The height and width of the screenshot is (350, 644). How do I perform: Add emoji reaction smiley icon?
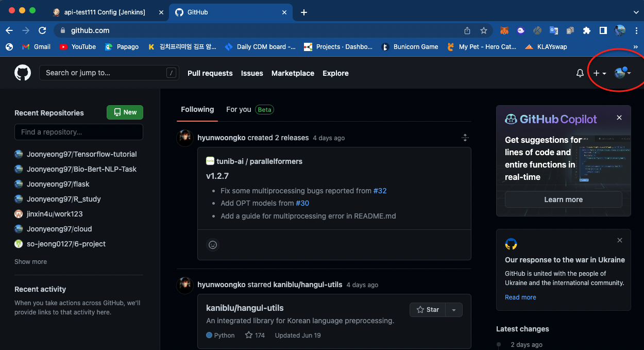point(213,245)
